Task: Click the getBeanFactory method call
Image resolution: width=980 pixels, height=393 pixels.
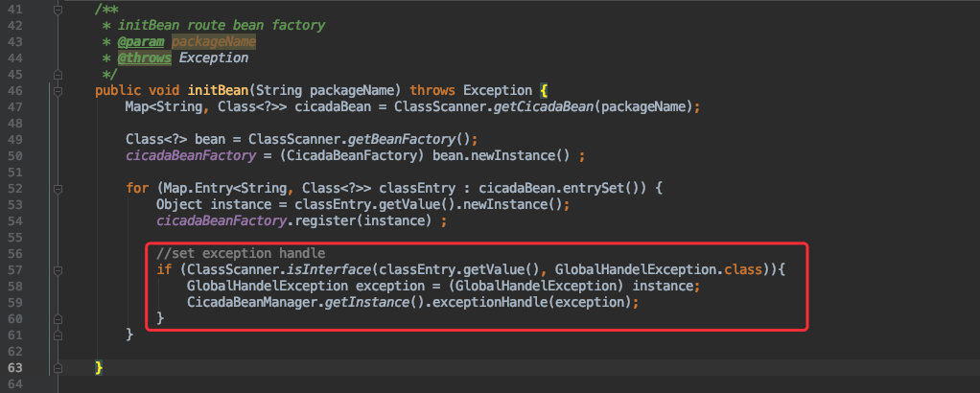Action: coord(403,139)
